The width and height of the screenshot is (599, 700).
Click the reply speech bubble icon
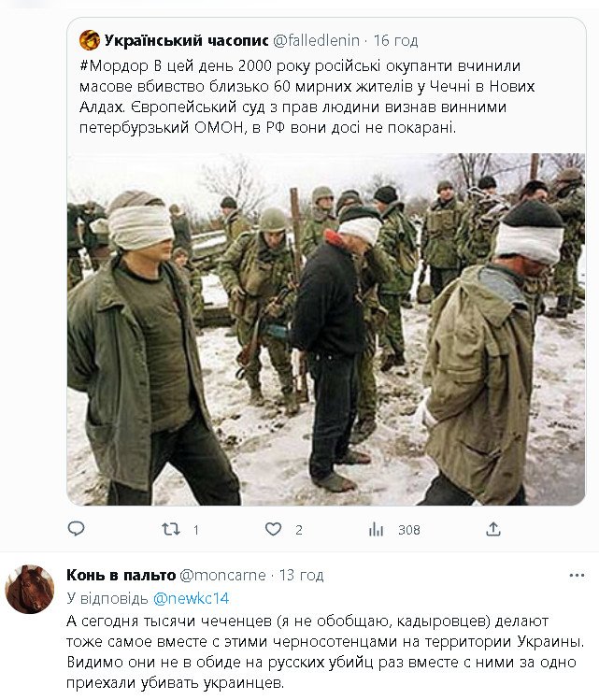click(x=76, y=529)
